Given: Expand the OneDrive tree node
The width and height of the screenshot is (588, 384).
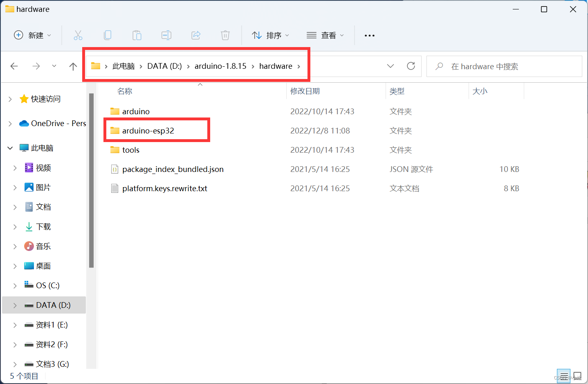Looking at the screenshot, I should [x=10, y=124].
